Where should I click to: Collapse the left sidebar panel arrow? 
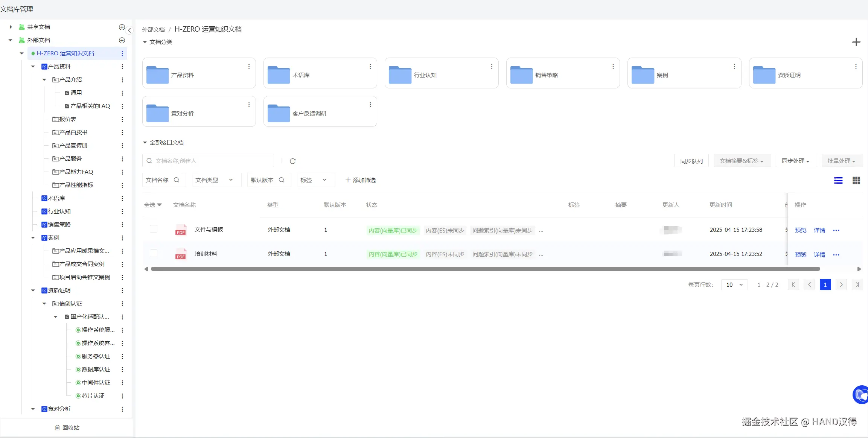(129, 30)
